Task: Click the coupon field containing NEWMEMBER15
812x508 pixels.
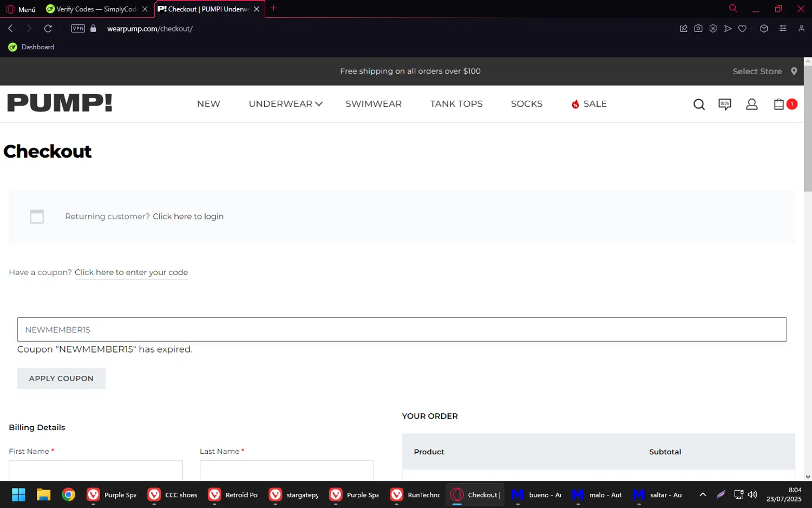Action: click(402, 329)
